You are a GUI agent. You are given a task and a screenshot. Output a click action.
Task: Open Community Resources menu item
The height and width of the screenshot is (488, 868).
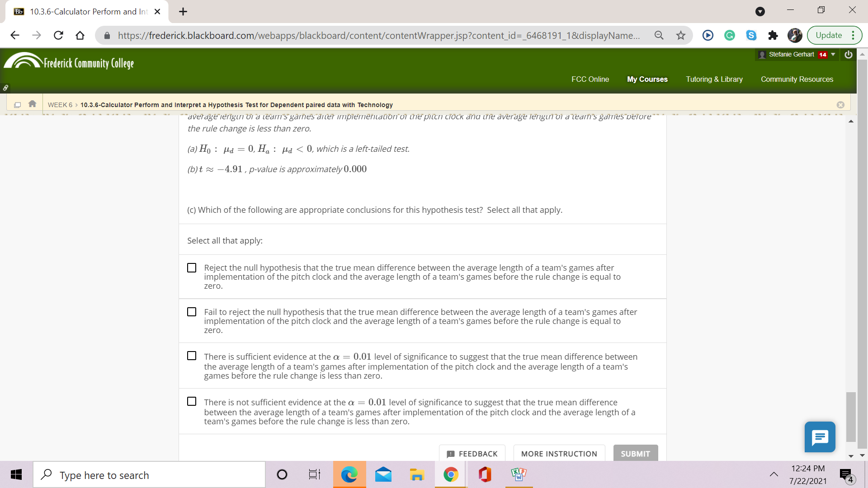pyautogui.click(x=797, y=79)
